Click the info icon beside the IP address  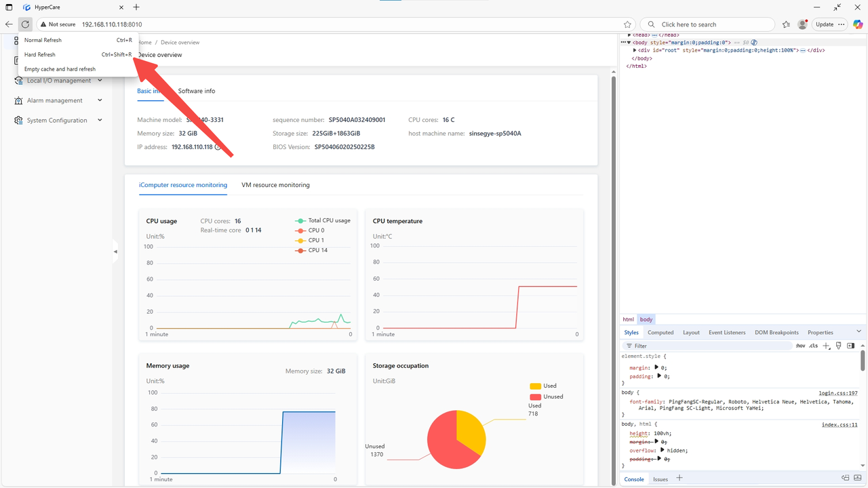coord(218,147)
